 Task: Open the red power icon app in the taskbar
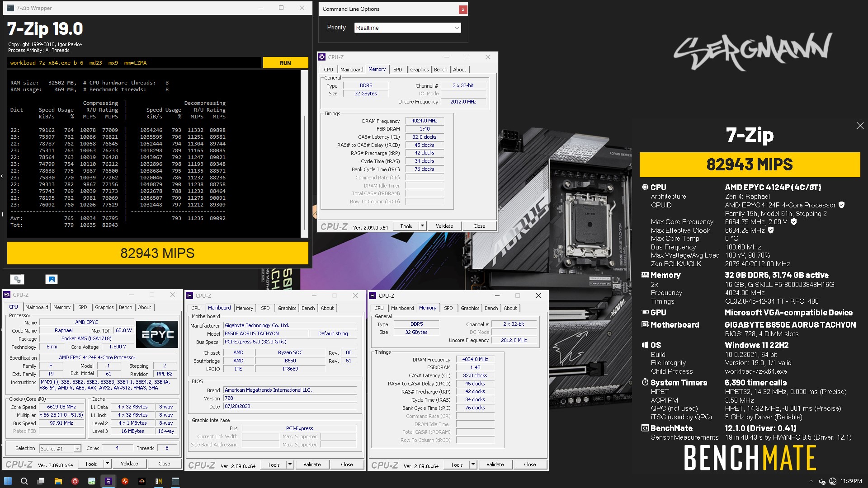tap(75, 481)
